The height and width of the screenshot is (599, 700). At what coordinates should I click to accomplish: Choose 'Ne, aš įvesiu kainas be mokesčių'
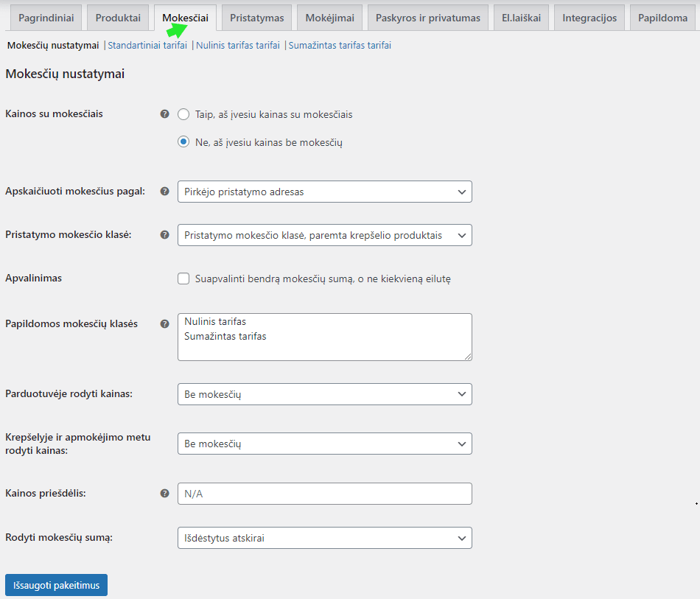tap(183, 142)
